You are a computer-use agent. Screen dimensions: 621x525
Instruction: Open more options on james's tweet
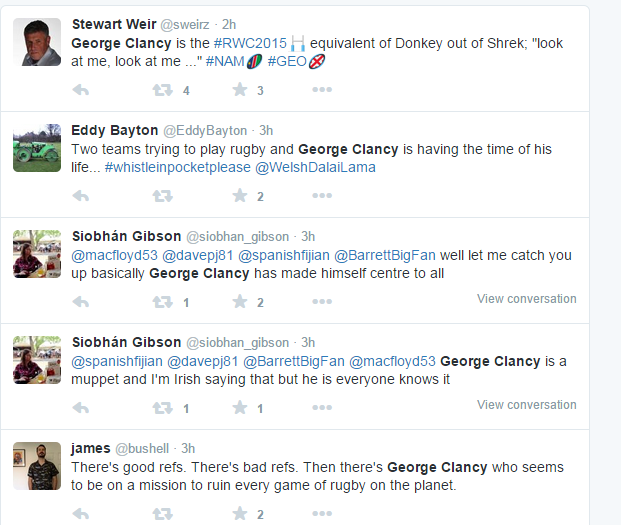coord(321,514)
